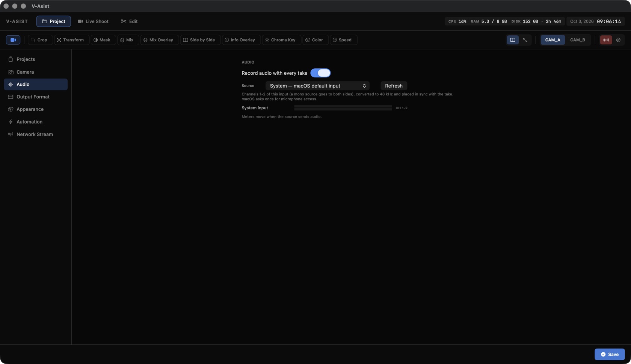Switch to the Edit tab
631x364 pixels.
(x=129, y=21)
